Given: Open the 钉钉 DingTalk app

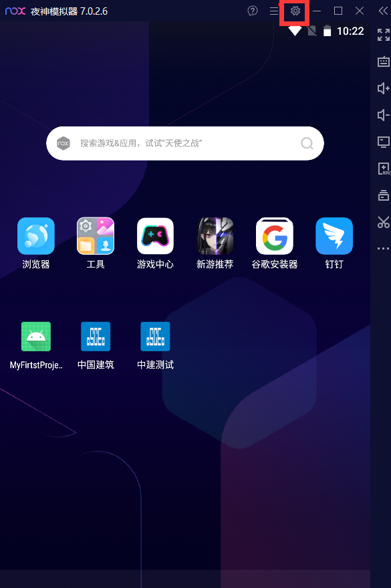Looking at the screenshot, I should pyautogui.click(x=334, y=243).
